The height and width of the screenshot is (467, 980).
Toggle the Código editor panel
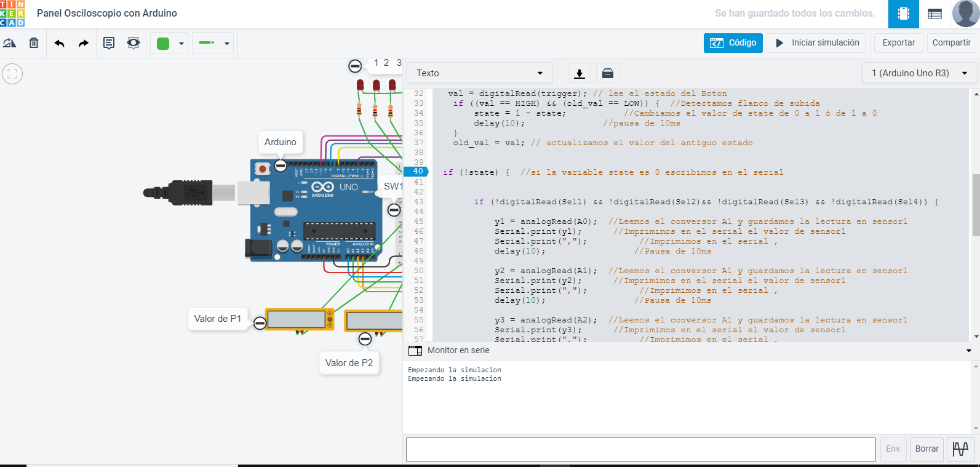(733, 43)
